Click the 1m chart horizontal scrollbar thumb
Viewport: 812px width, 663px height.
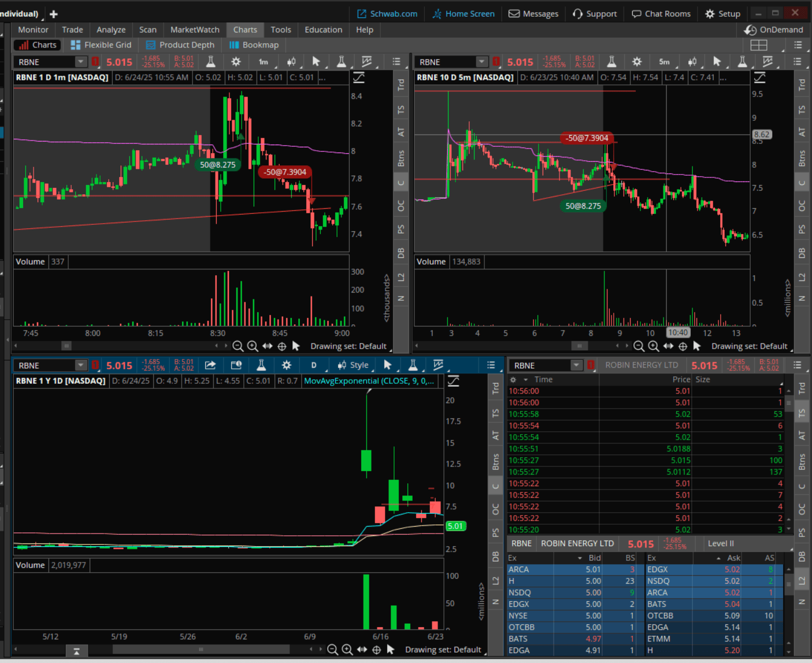coord(66,346)
